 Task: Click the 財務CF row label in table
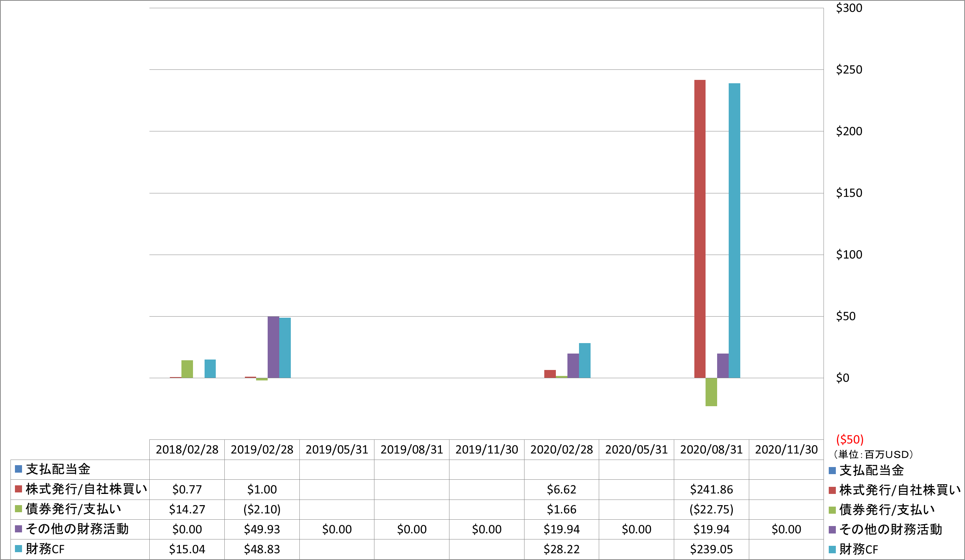[x=45, y=549]
